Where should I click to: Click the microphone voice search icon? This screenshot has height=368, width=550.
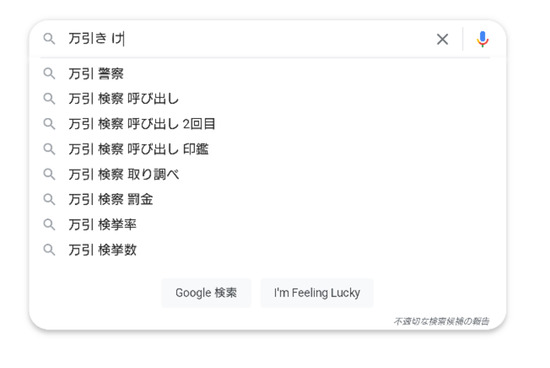pyautogui.click(x=483, y=39)
